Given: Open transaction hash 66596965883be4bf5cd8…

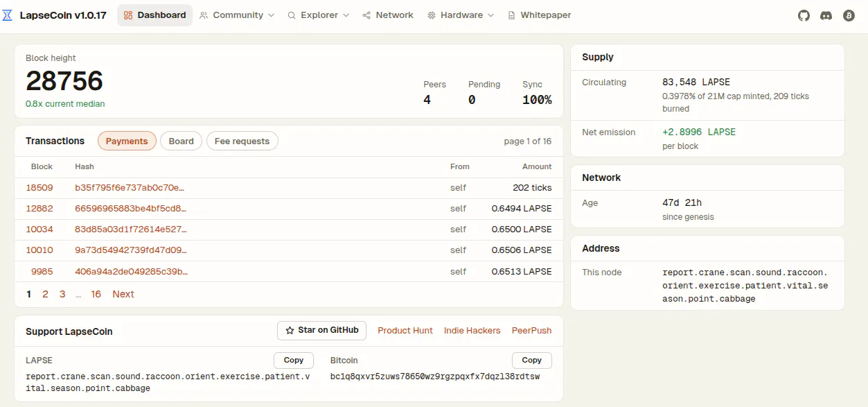Looking at the screenshot, I should coord(131,209).
